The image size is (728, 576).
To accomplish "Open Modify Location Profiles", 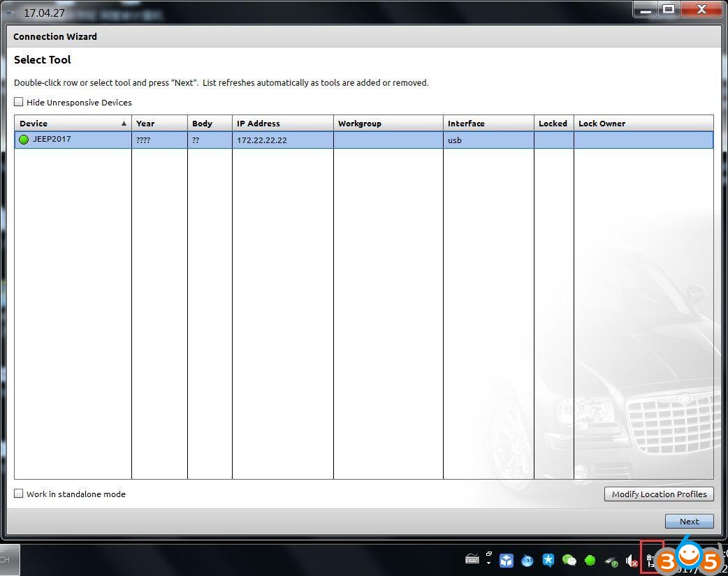I will (659, 494).
